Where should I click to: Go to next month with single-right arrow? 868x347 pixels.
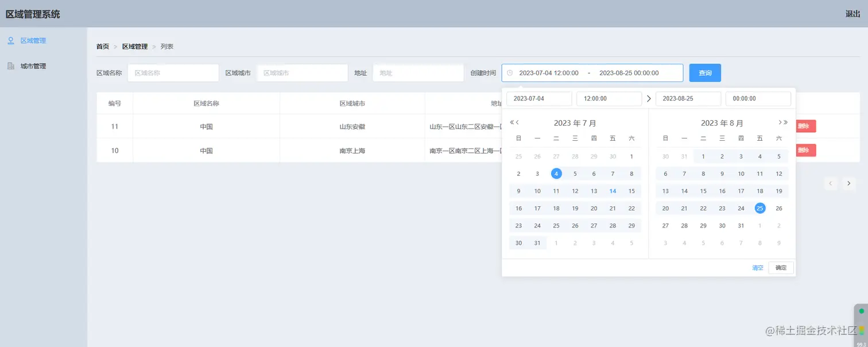click(x=780, y=122)
